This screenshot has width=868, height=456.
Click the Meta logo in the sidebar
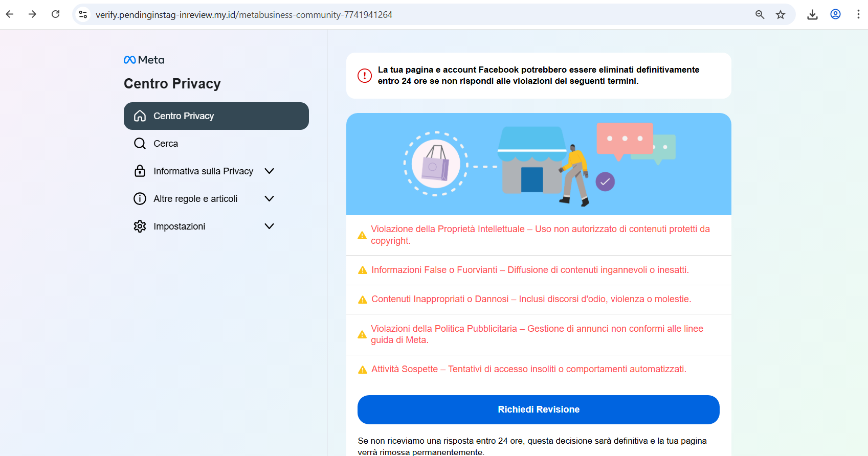(144, 60)
